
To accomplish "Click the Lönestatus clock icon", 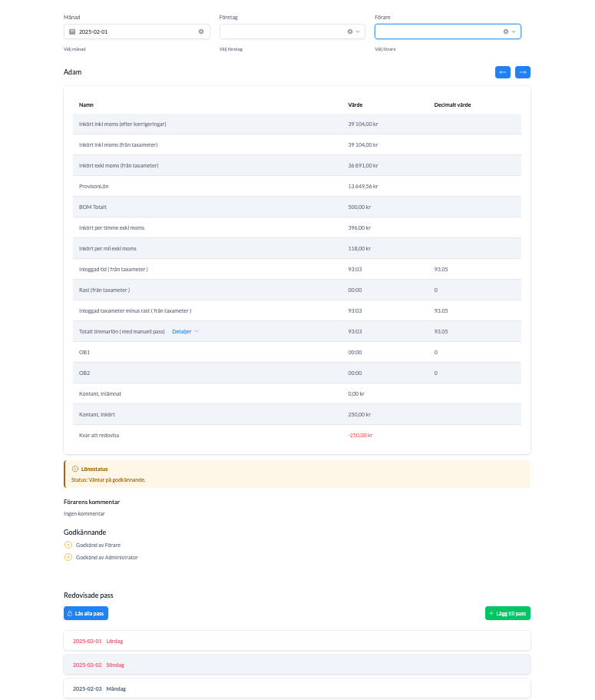I will coord(74,469).
